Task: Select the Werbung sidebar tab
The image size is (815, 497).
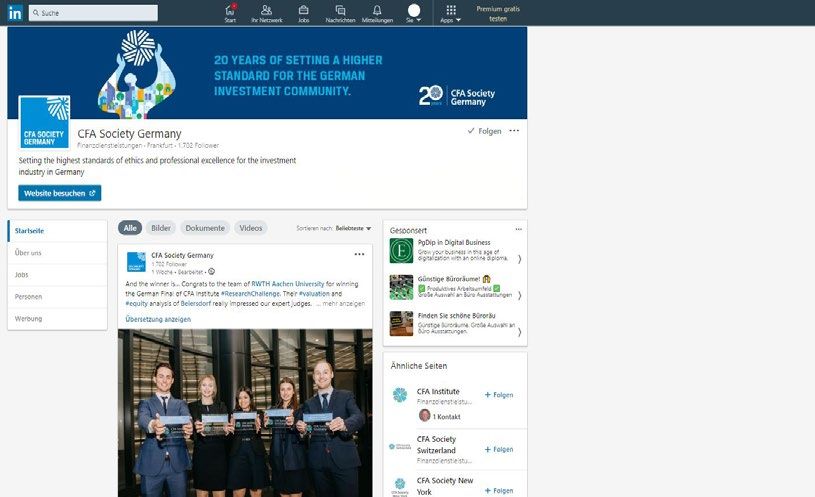Action: (57, 319)
